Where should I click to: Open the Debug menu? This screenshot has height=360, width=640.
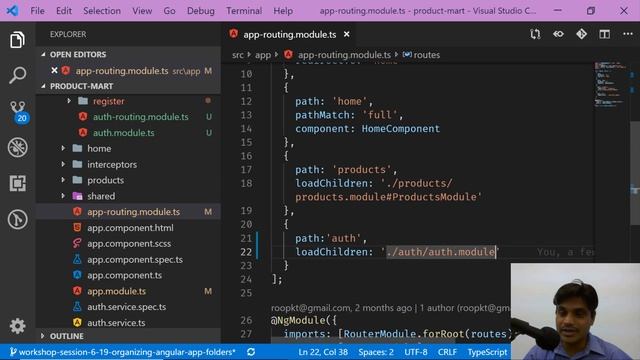coord(200,11)
